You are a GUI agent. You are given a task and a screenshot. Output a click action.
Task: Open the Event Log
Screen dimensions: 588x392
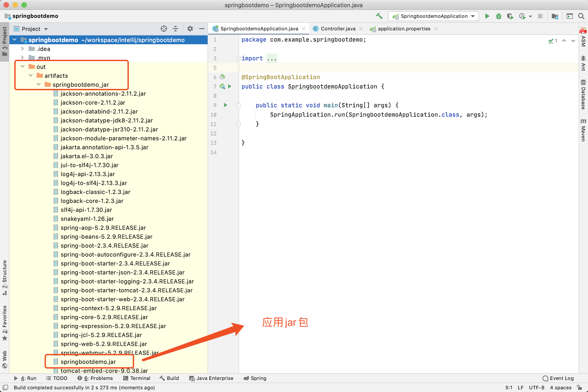[558, 378]
